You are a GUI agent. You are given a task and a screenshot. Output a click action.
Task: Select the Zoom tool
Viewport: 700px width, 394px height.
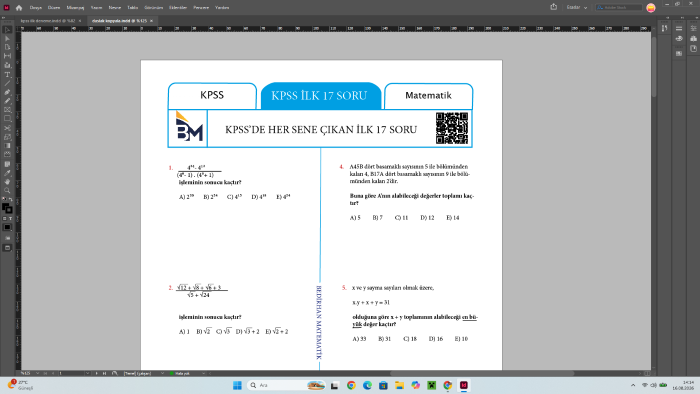click(7, 191)
